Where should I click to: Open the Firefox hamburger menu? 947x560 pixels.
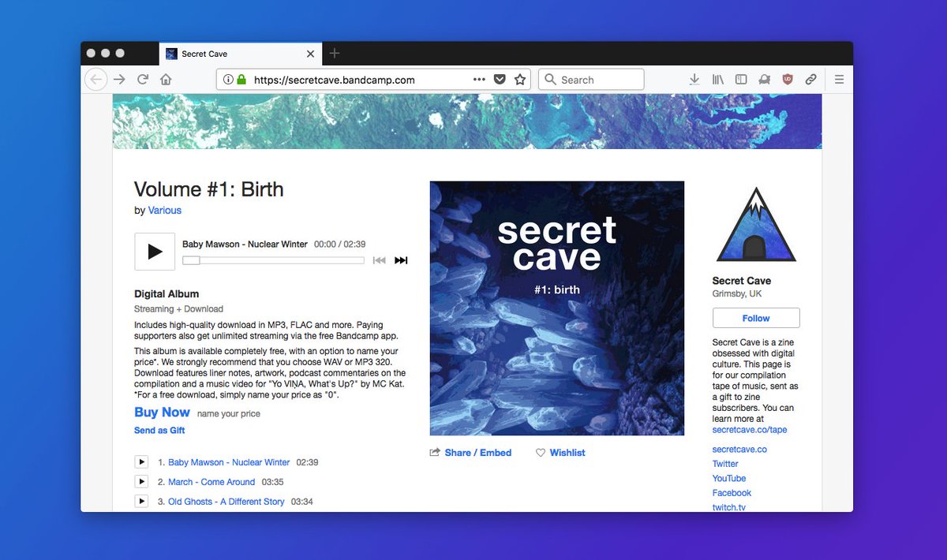[x=839, y=80]
